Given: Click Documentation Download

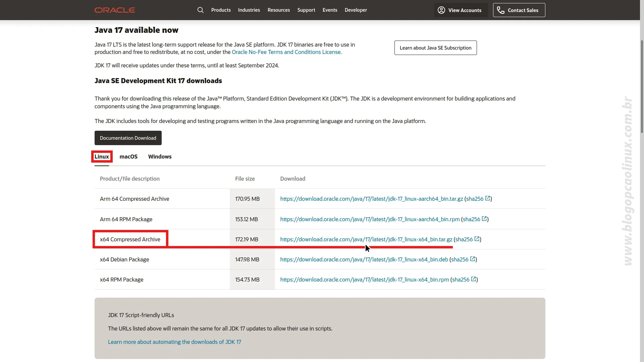Looking at the screenshot, I should pos(128,138).
